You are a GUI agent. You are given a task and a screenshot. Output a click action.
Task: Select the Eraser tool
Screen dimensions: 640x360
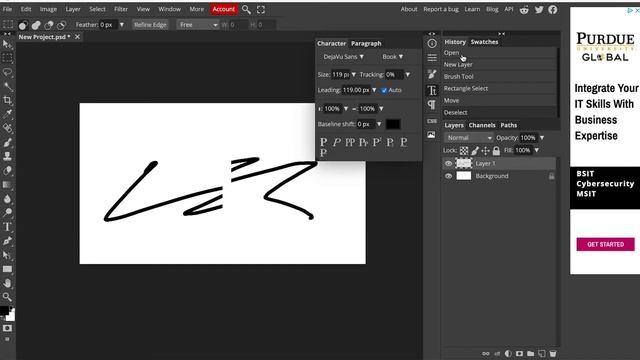point(7,171)
